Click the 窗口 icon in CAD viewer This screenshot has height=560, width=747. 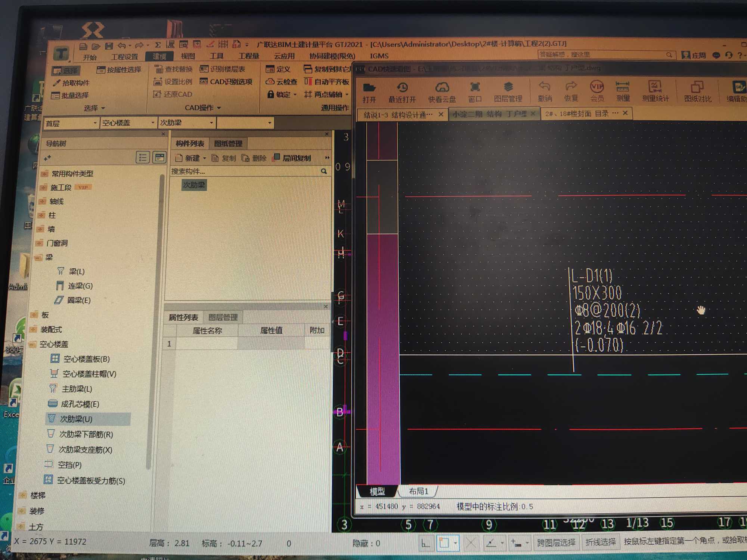(475, 92)
